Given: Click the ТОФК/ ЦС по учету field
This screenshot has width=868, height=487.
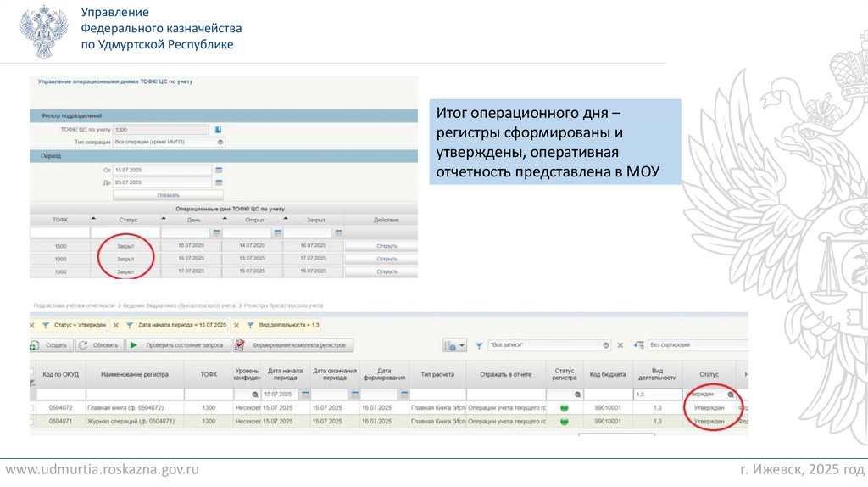Looking at the screenshot, I should (161, 130).
